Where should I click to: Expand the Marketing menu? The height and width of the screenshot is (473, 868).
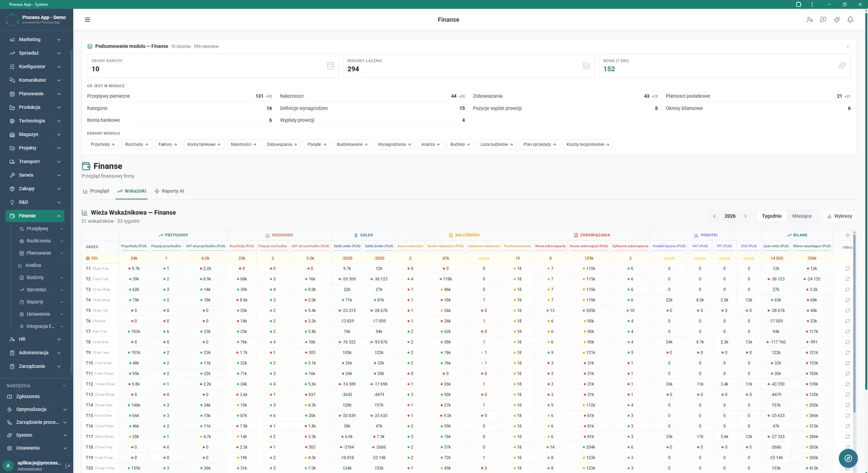point(36,40)
